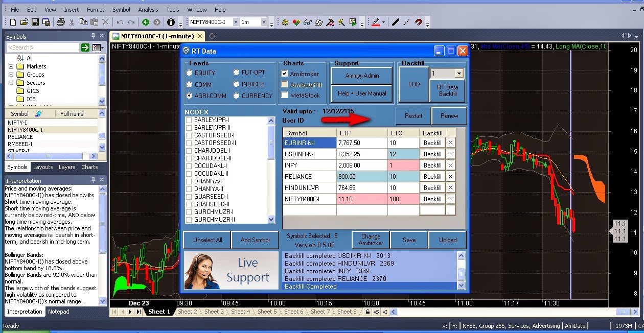Viewport: 644px width, 333px height.
Task: Click the Open folder toolbar icon
Action: point(24,22)
